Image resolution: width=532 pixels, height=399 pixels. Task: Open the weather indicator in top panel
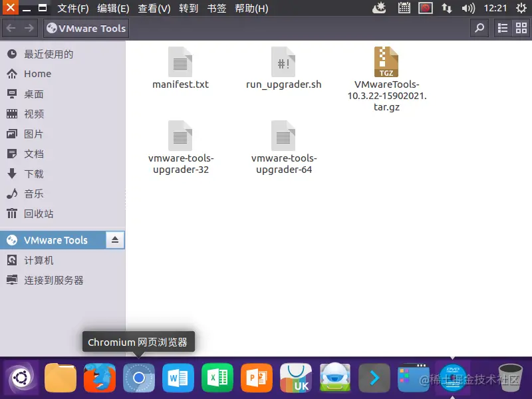[x=379, y=8]
